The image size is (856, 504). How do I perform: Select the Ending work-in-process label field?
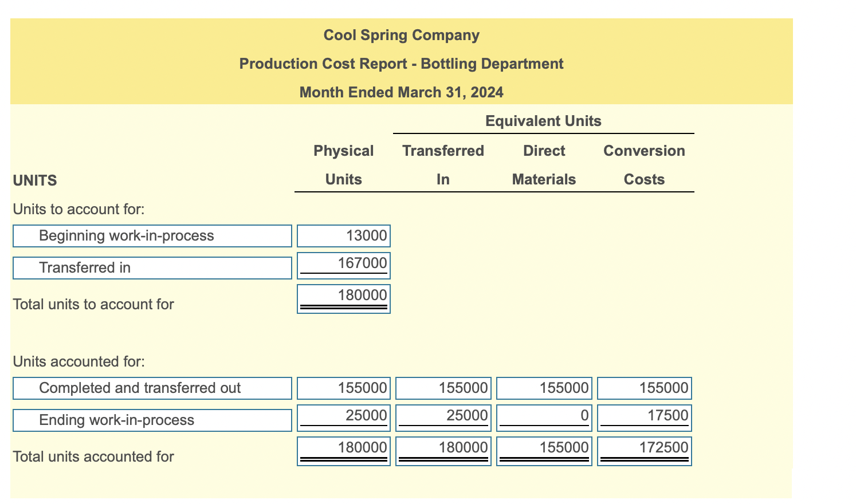click(152, 420)
